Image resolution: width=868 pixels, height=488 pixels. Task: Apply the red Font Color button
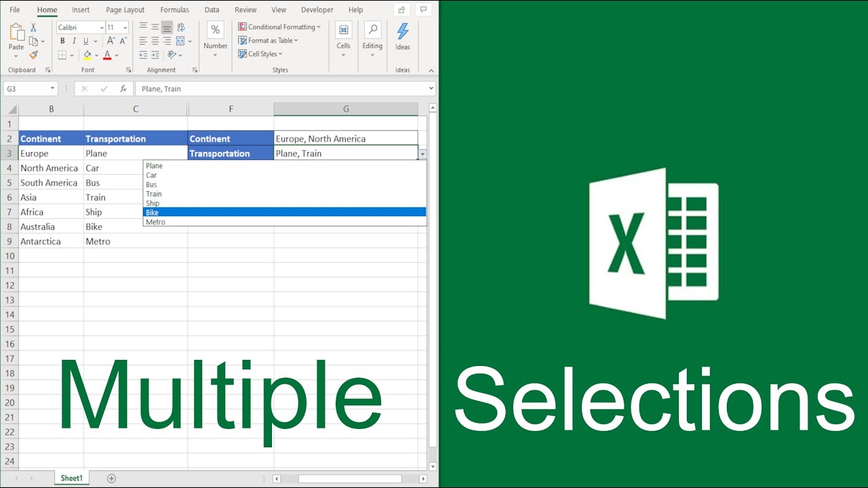click(107, 55)
